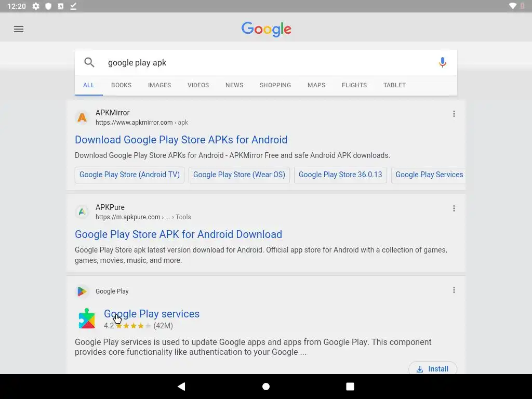This screenshot has width=532, height=399.
Task: Open more options for APKMirror result
Action: coord(454,114)
